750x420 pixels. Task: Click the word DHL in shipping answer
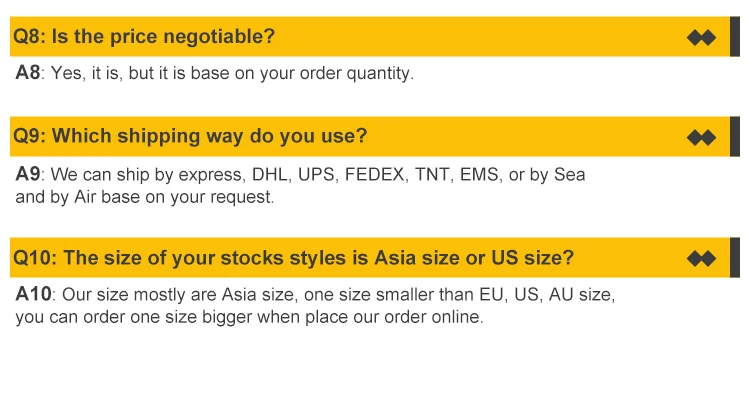click(x=269, y=175)
